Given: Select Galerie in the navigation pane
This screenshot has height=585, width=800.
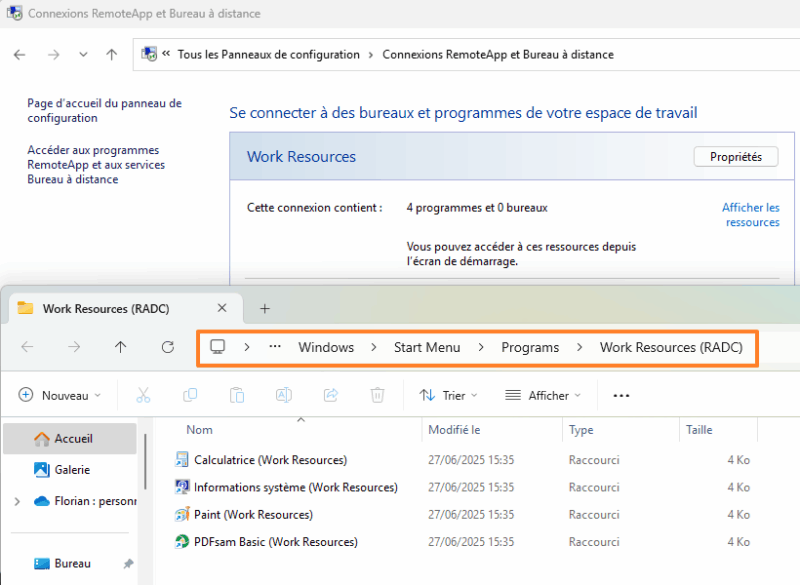Looking at the screenshot, I should coord(72,469).
